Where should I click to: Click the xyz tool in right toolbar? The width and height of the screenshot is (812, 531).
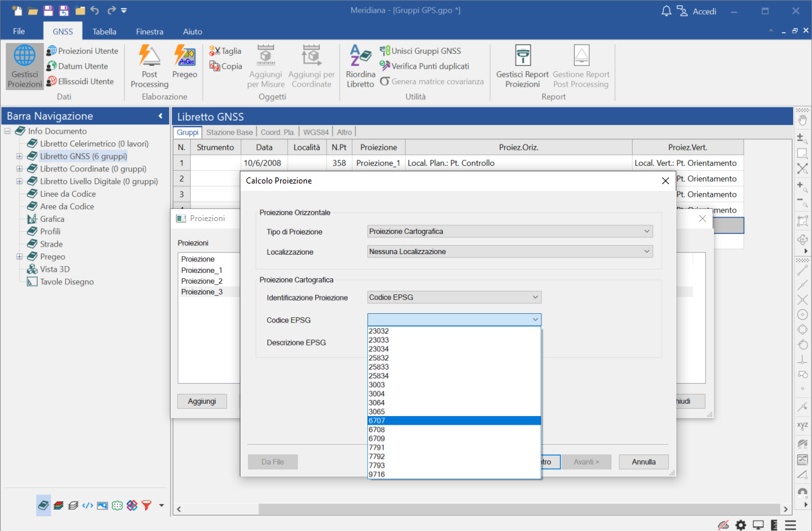[803, 425]
